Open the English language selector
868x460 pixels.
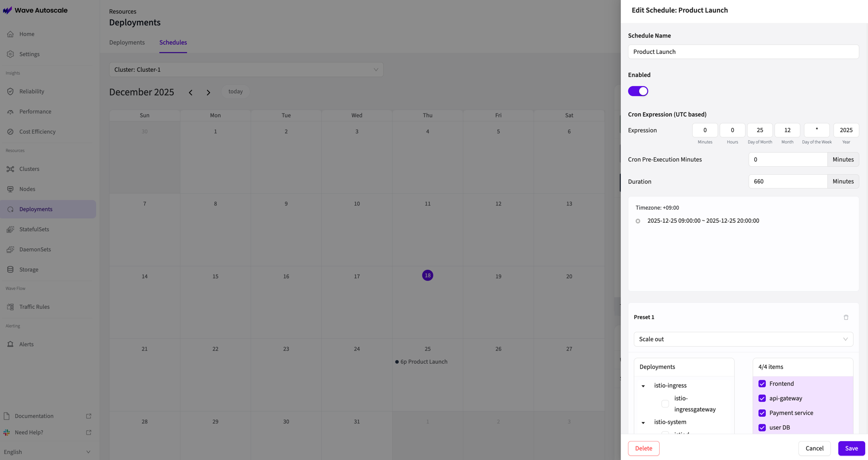click(x=47, y=452)
